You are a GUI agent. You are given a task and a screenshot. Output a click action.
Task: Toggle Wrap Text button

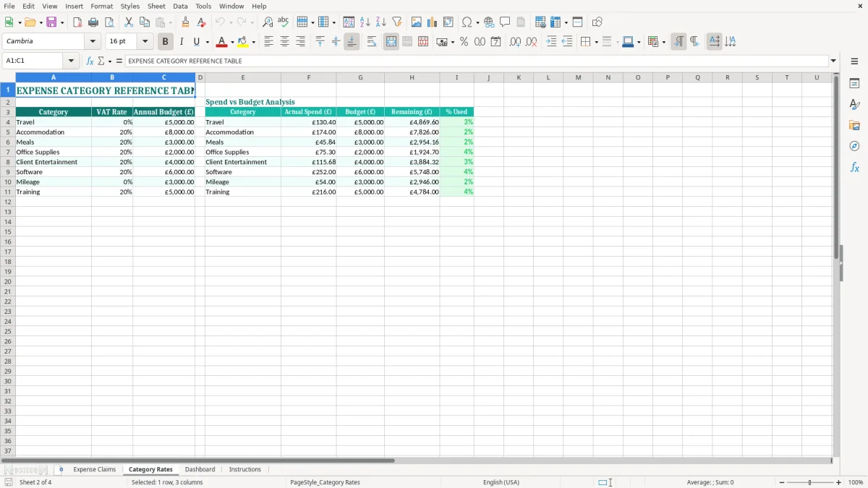[x=372, y=42]
